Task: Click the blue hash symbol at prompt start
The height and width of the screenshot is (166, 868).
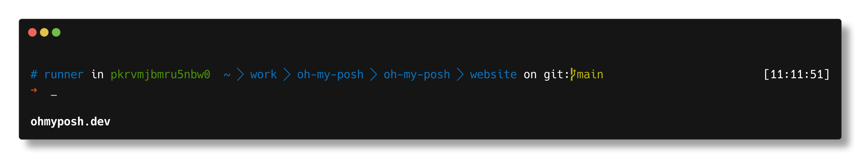Action: 34,74
